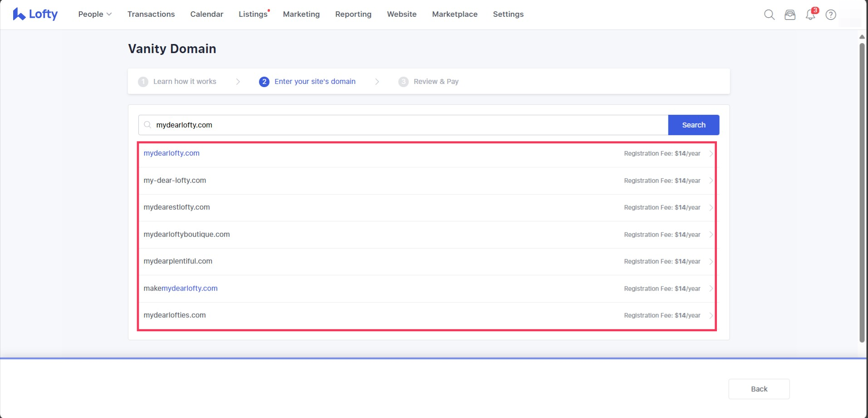Click the help question mark icon
This screenshot has height=418, width=868.
tap(831, 15)
